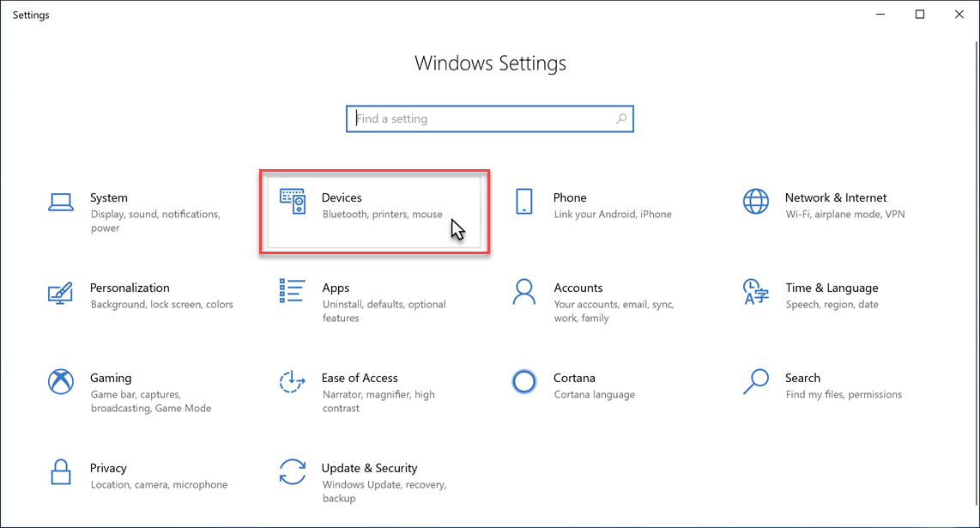Screen dimensions: 980x528
Task: Focus the Find a setting field
Action: [490, 118]
